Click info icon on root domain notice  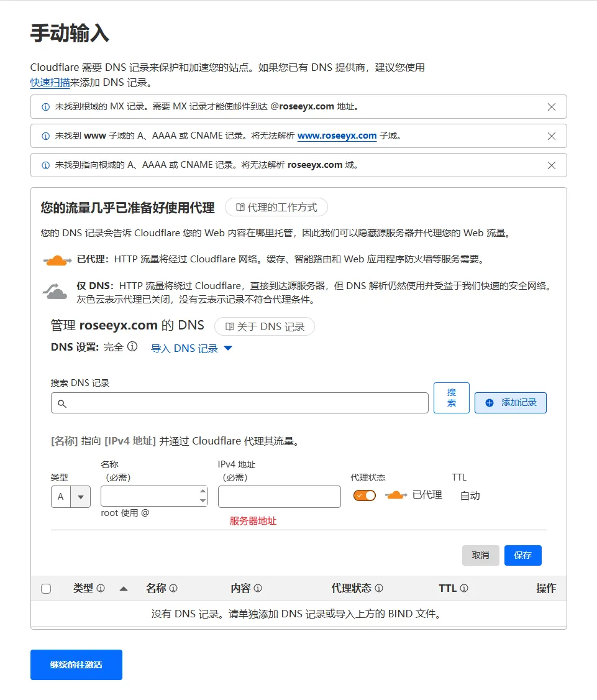pos(45,165)
